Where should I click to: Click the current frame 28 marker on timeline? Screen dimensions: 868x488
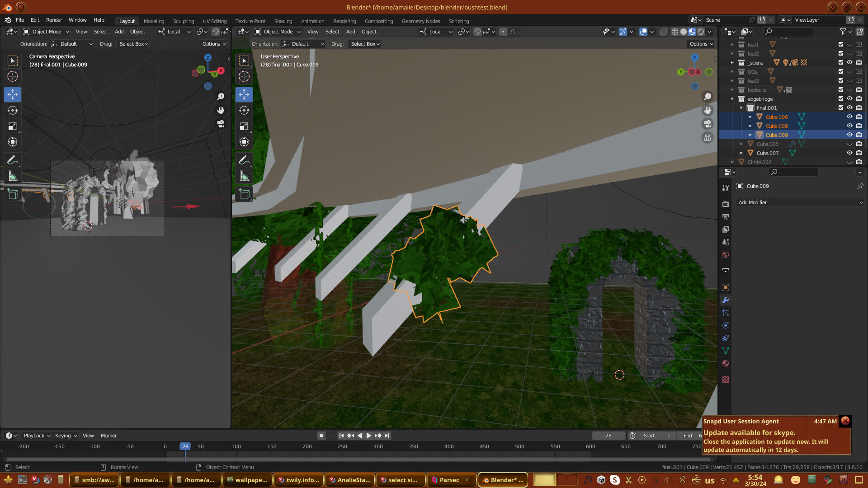[x=185, y=446]
